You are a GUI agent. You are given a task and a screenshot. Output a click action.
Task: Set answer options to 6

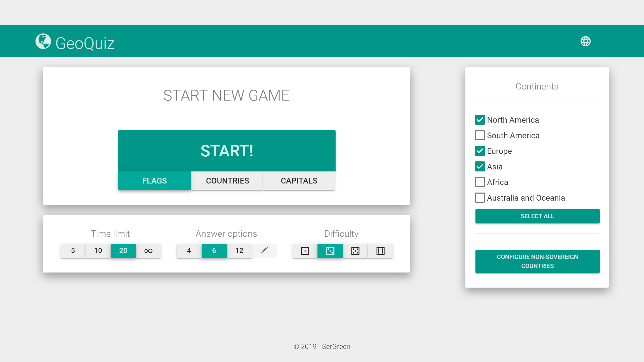pyautogui.click(x=214, y=251)
